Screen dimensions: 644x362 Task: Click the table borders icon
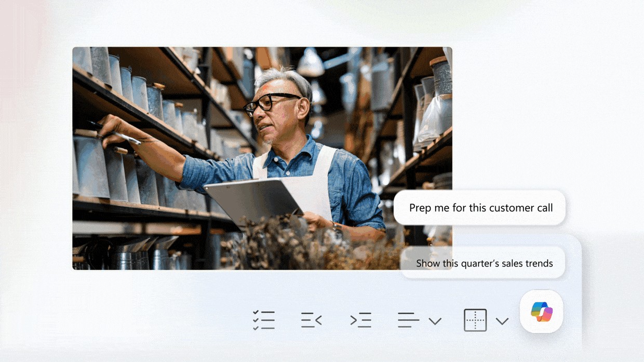click(x=475, y=320)
